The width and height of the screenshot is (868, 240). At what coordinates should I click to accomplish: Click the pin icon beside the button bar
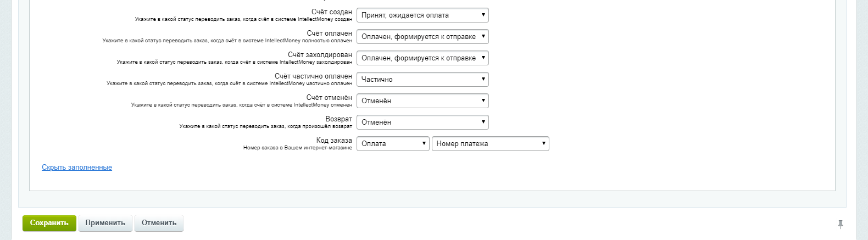(x=840, y=224)
